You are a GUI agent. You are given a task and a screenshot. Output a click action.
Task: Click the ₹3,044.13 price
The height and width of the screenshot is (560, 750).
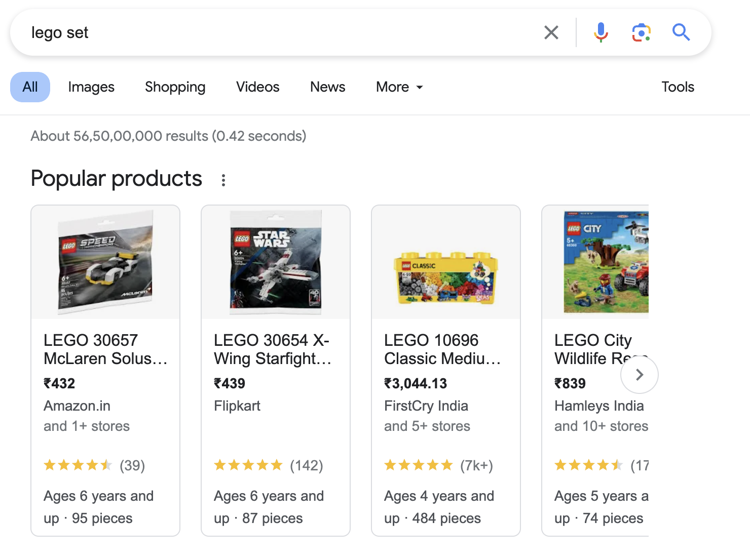click(416, 383)
